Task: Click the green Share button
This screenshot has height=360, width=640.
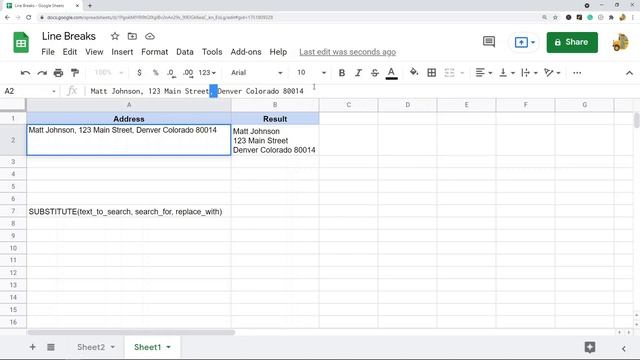Action: click(572, 42)
